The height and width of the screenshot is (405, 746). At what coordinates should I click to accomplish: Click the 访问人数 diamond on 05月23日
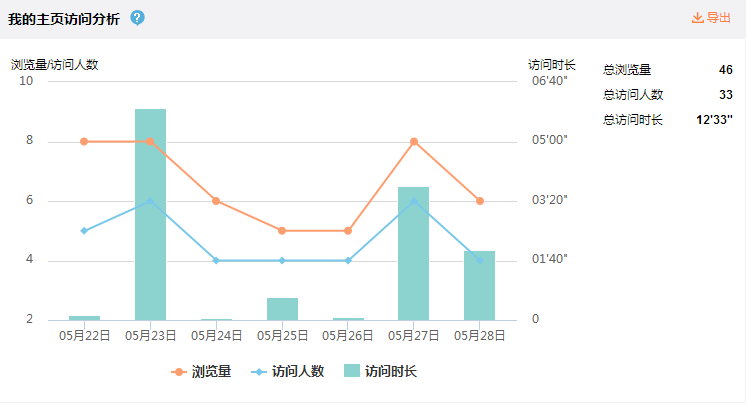[150, 201]
